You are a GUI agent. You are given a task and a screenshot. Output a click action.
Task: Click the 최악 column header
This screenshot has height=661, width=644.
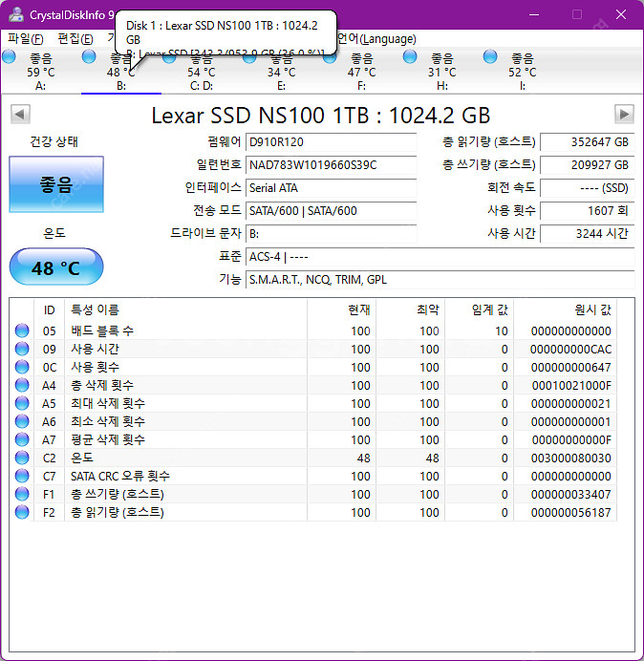coord(410,309)
